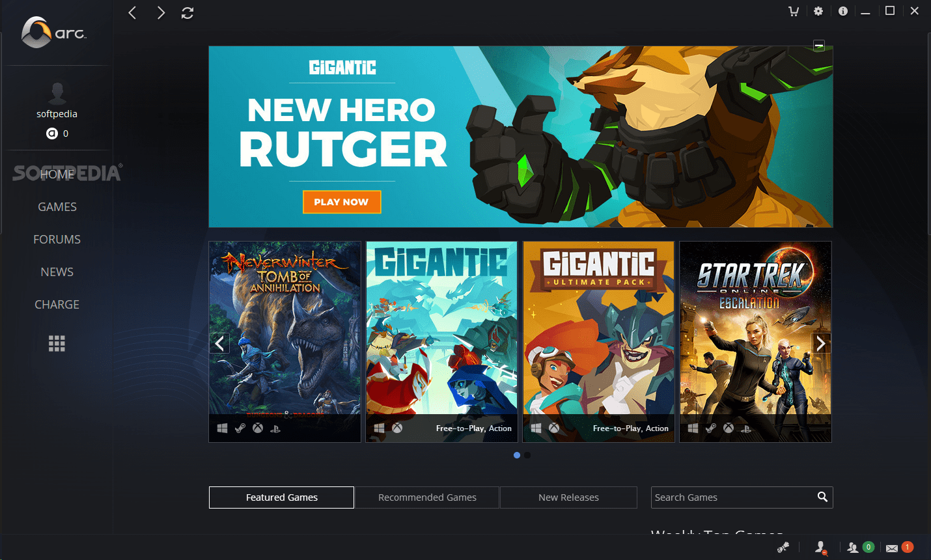
Task: Show previous games in carousel
Action: 219,343
